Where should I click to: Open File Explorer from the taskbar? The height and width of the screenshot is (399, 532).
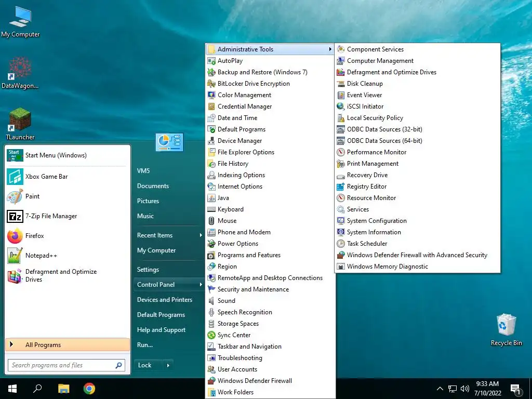click(63, 389)
